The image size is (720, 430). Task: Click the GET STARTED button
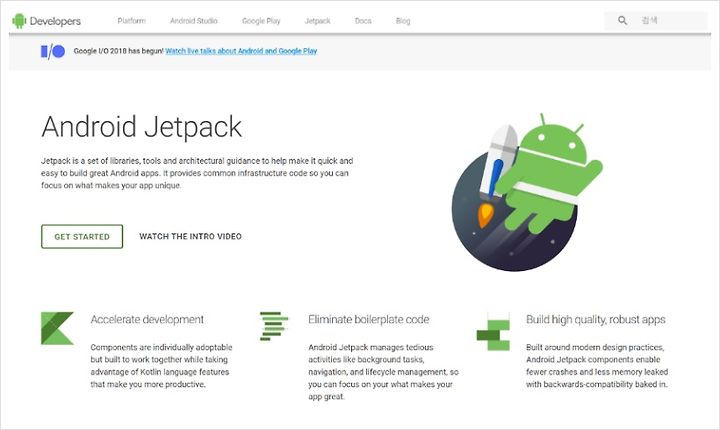click(x=82, y=237)
